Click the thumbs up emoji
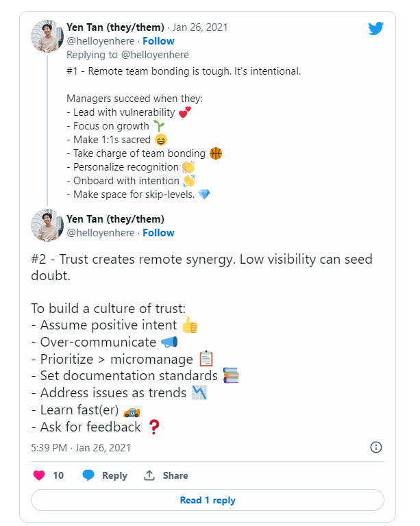420x526 pixels. (x=190, y=325)
